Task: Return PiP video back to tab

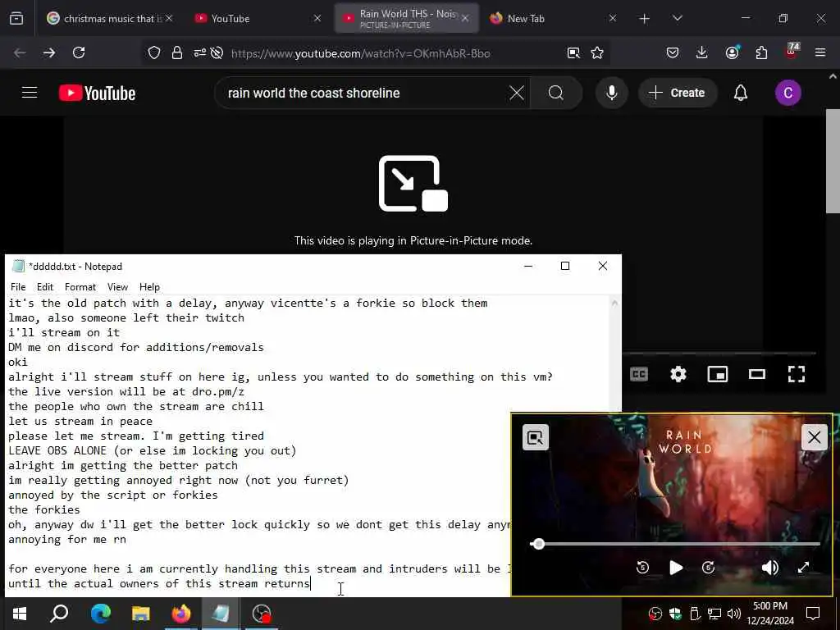Action: click(x=535, y=438)
